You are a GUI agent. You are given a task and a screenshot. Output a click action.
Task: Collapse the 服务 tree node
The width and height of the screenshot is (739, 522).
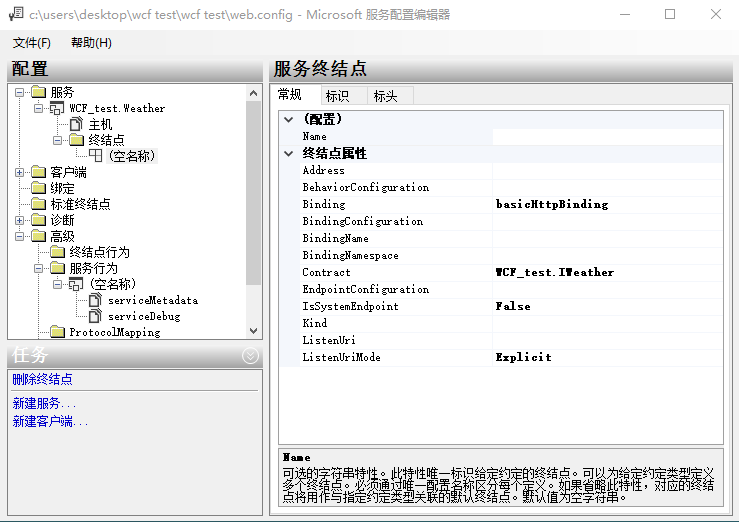pyautogui.click(x=19, y=92)
